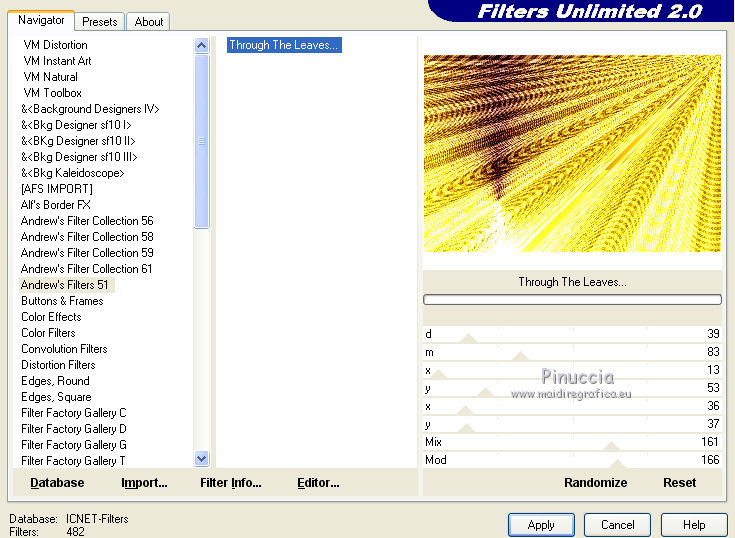Click the Mod slider handle at 166
Screen dimensions: 735x538
tap(617, 464)
